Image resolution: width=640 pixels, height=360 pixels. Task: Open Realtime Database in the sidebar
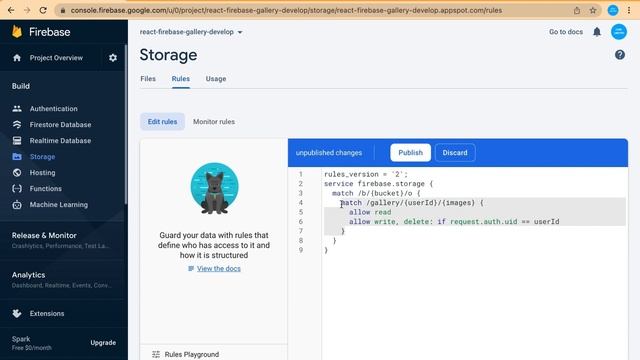tap(60, 140)
